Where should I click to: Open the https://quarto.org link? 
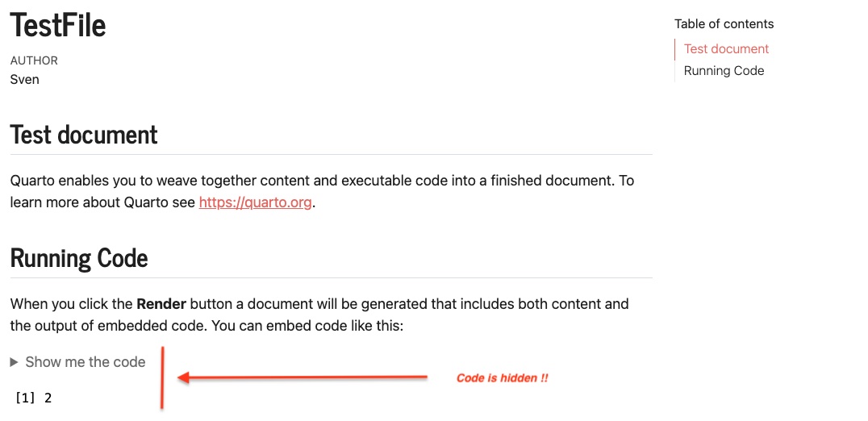[x=255, y=202]
